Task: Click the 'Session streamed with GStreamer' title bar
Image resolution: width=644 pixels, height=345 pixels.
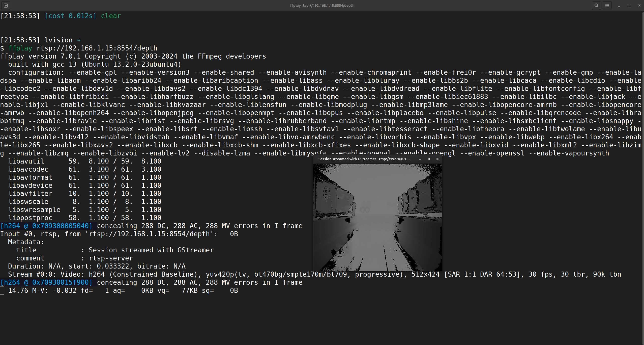Action: (x=364, y=159)
